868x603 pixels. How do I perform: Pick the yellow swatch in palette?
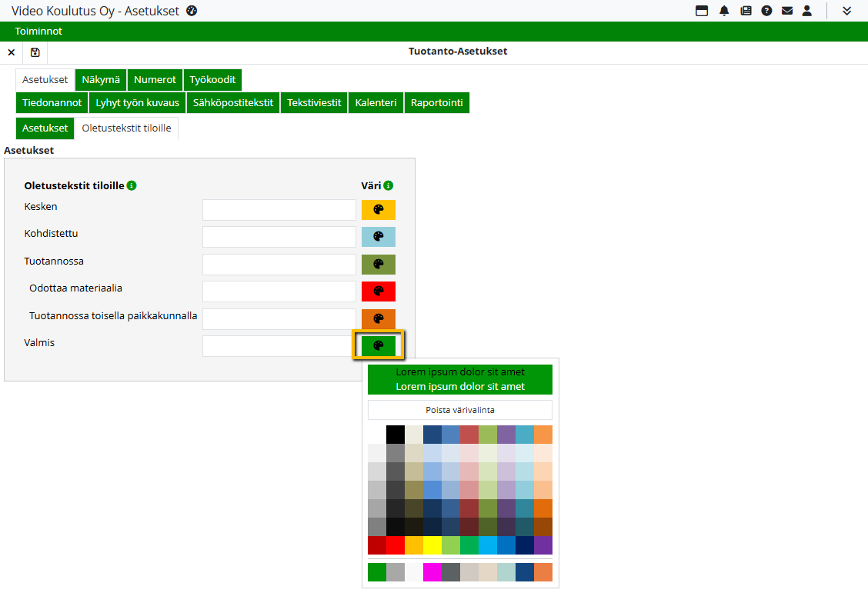pyautogui.click(x=432, y=545)
